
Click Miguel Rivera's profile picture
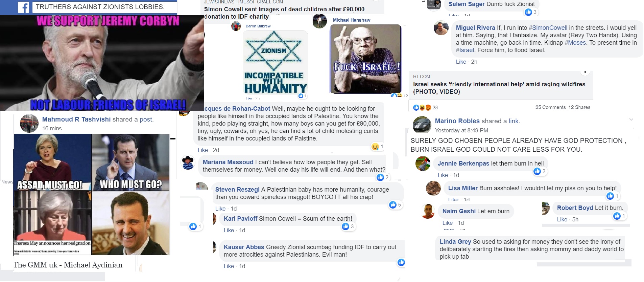point(441,28)
